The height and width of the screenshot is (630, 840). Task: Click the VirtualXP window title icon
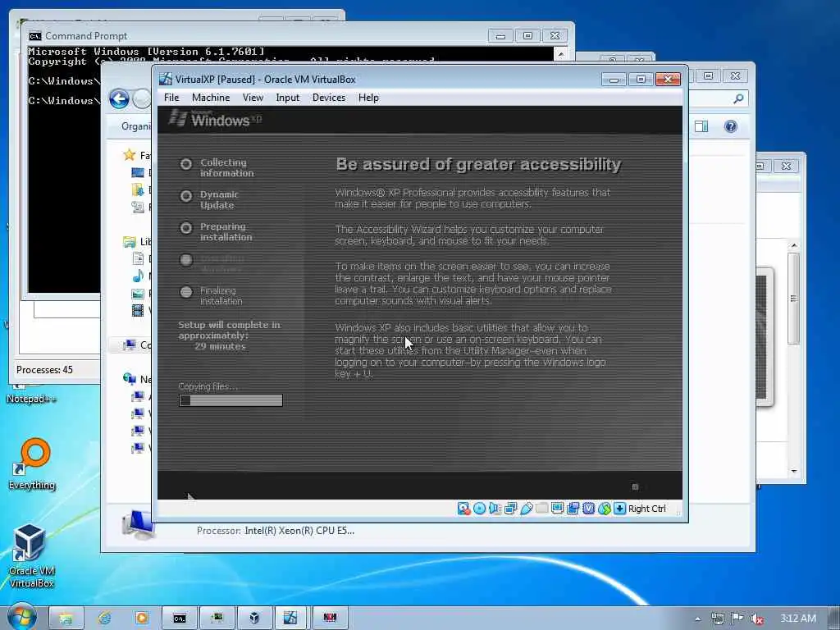click(166, 79)
